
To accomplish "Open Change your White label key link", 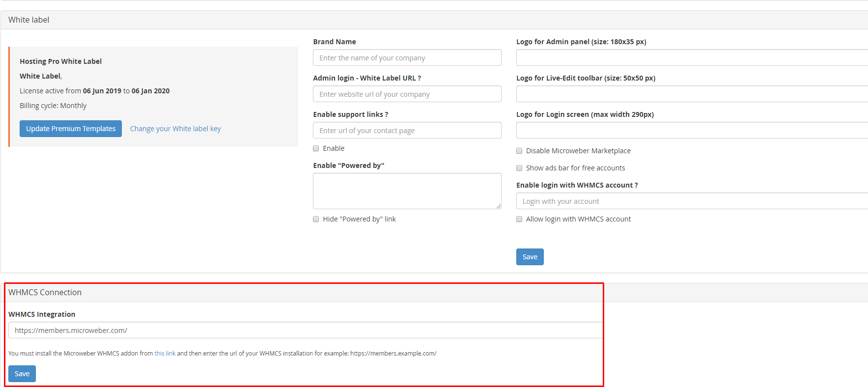I will tap(175, 129).
